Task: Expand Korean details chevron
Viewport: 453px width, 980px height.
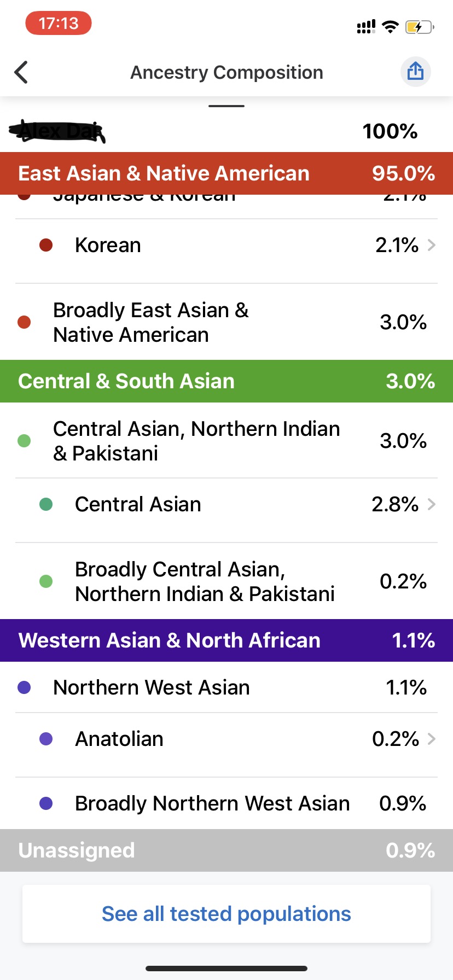Action: pyautogui.click(x=432, y=245)
